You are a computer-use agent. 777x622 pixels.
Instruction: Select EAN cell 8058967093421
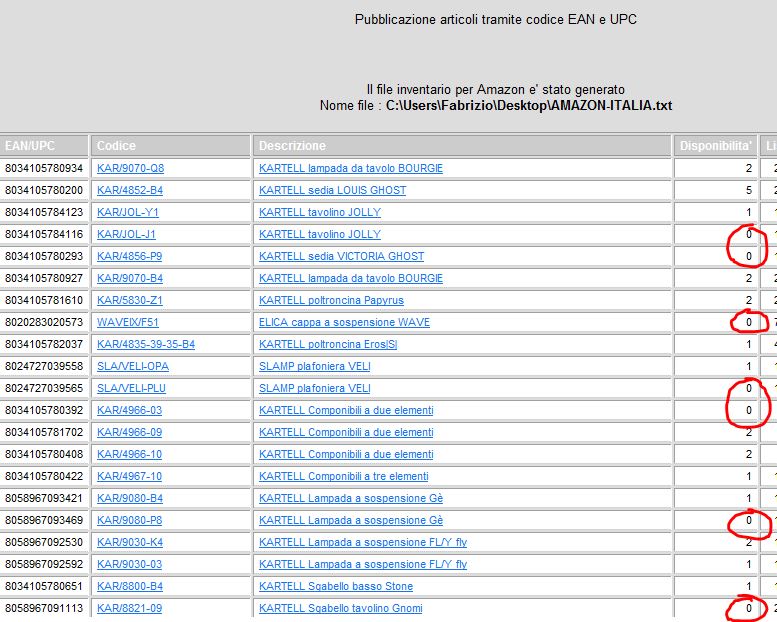tap(44, 498)
